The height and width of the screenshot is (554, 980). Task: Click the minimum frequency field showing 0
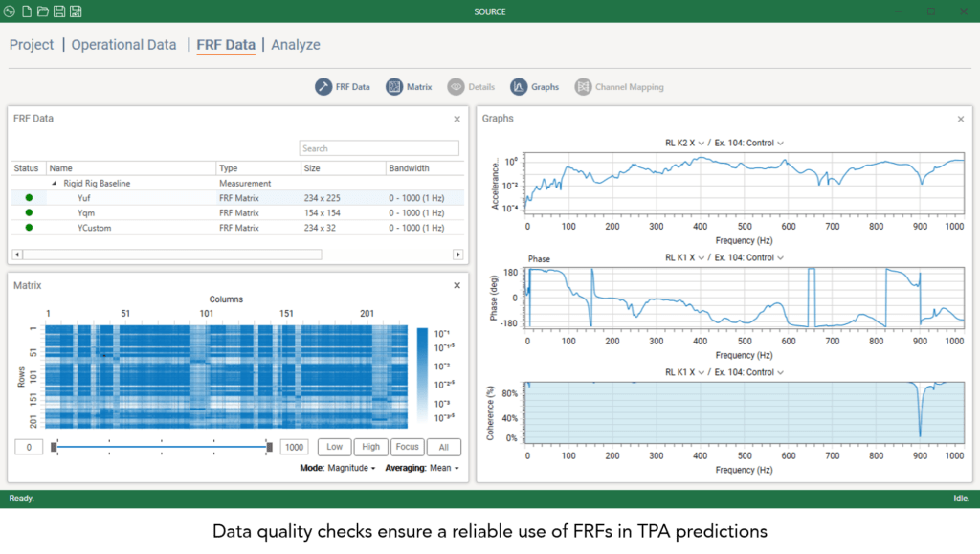29,447
